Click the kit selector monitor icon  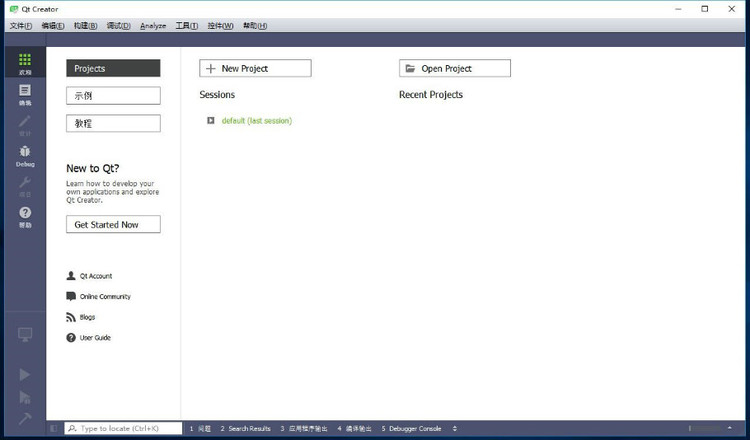tap(25, 334)
